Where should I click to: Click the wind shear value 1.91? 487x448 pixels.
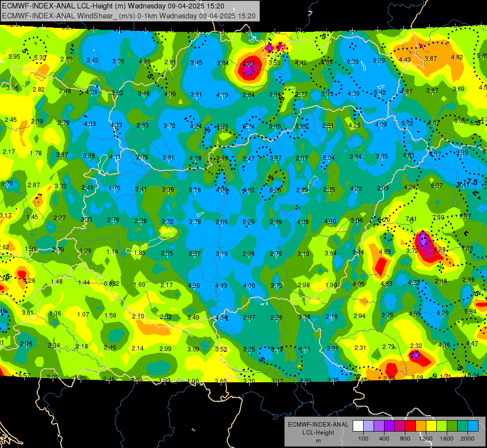[30, 249]
